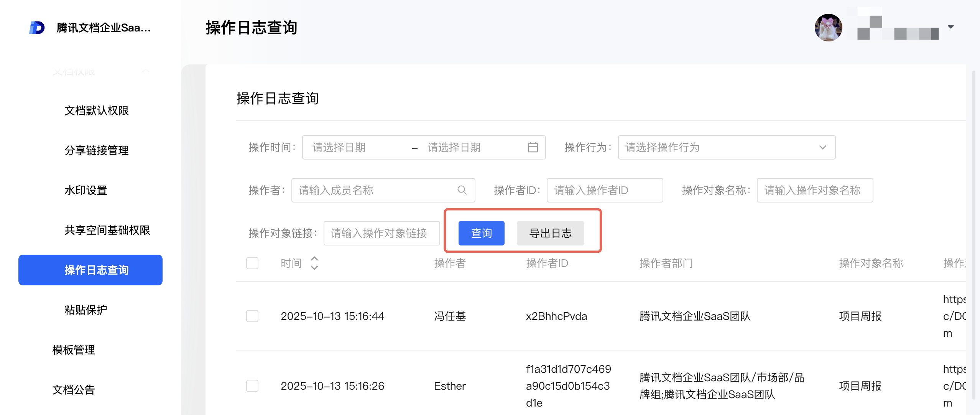The image size is (980, 415).
Task: Check the row for Esther log entry
Action: click(252, 386)
